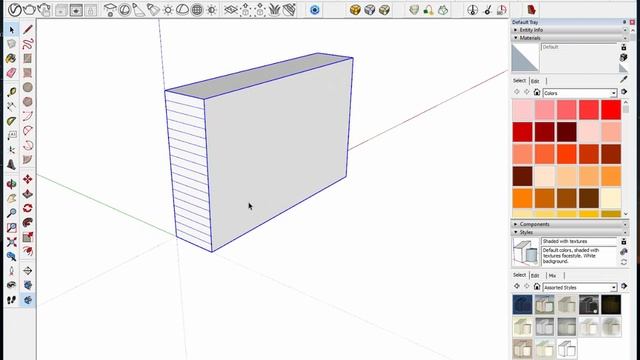
Task: Pick the pink Eraser tool
Action: click(11, 73)
